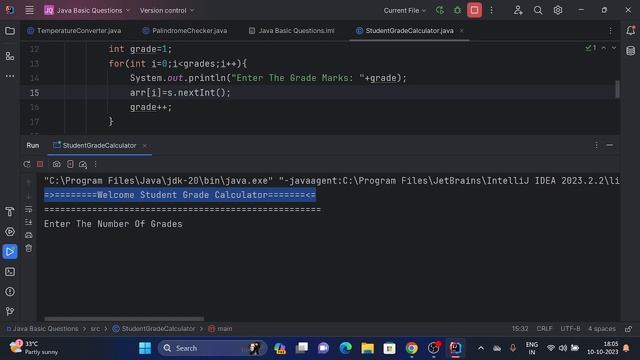Image resolution: width=640 pixels, height=360 pixels.
Task: Open editor tabs options menu
Action: (611, 31)
